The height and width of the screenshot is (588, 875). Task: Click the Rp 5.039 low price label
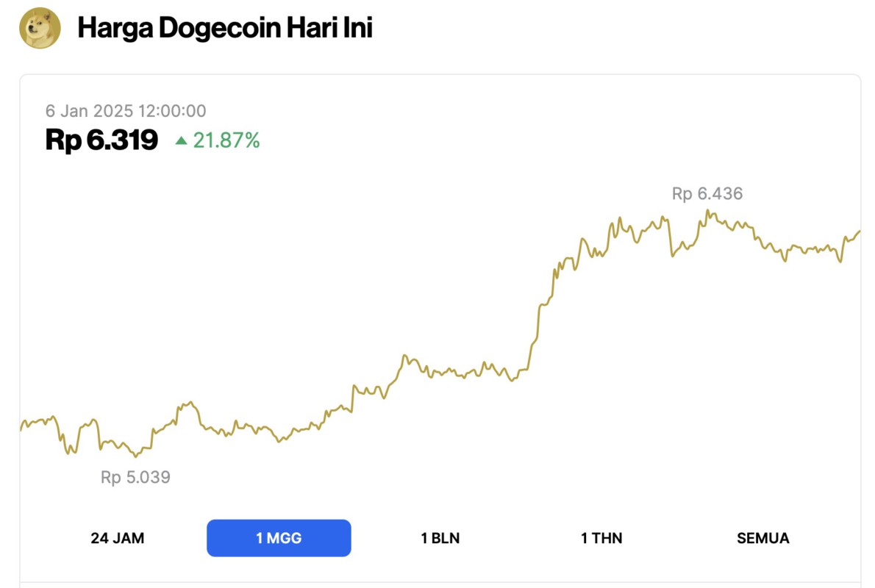pos(135,477)
